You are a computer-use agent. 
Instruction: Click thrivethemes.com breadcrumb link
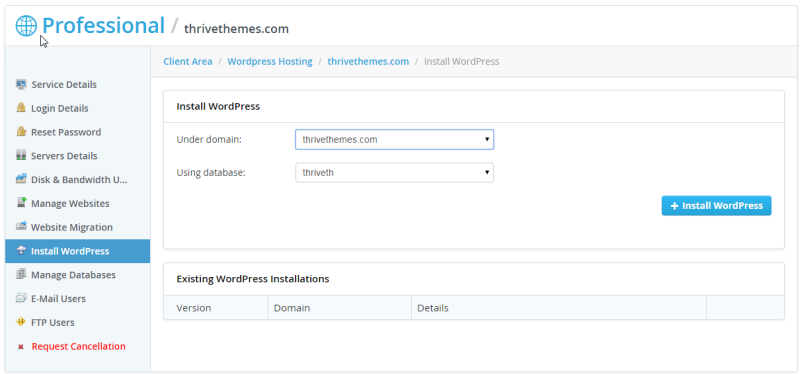pos(368,61)
